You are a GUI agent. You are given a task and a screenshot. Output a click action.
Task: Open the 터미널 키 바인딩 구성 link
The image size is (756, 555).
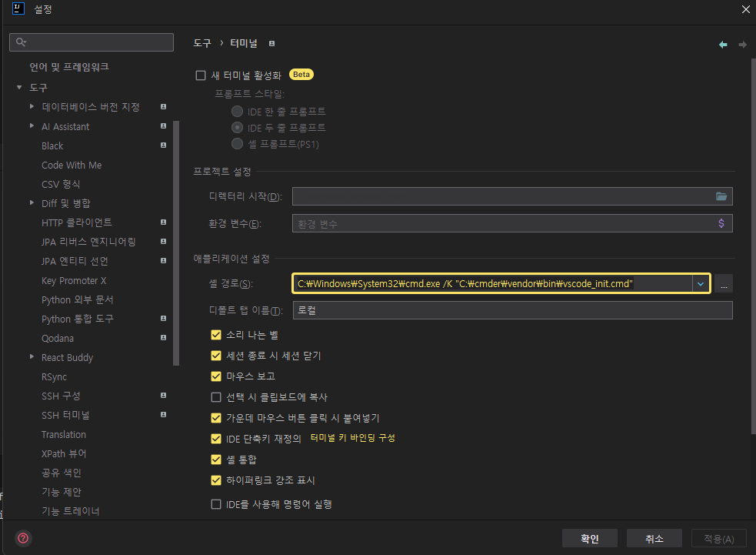pyautogui.click(x=353, y=438)
